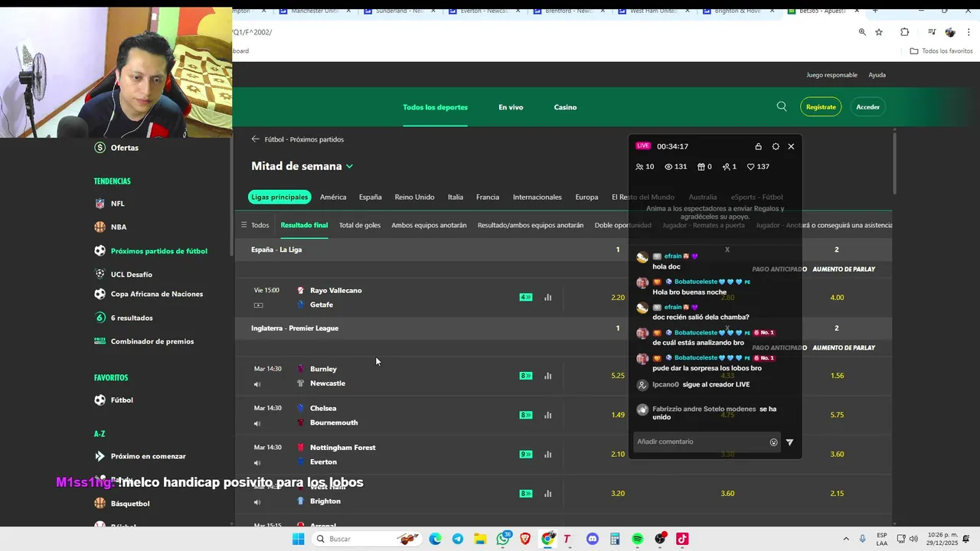The width and height of the screenshot is (980, 551).
Task: Open Todos los deportes in top navigation
Action: 436,107
